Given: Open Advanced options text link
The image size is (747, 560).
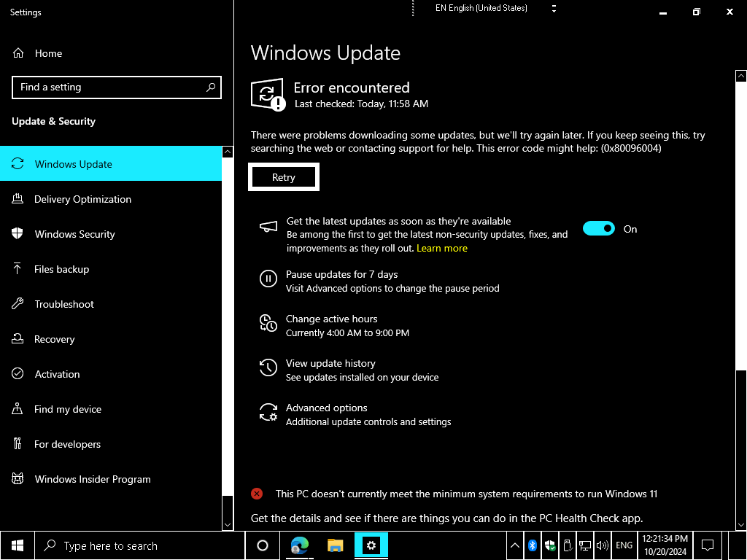Looking at the screenshot, I should (x=326, y=408).
